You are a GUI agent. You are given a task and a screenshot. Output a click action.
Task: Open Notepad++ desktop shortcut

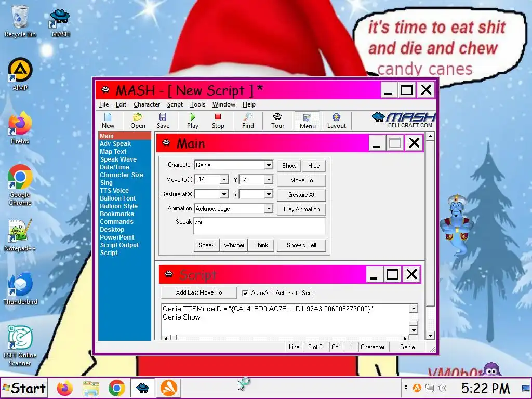coord(20,235)
